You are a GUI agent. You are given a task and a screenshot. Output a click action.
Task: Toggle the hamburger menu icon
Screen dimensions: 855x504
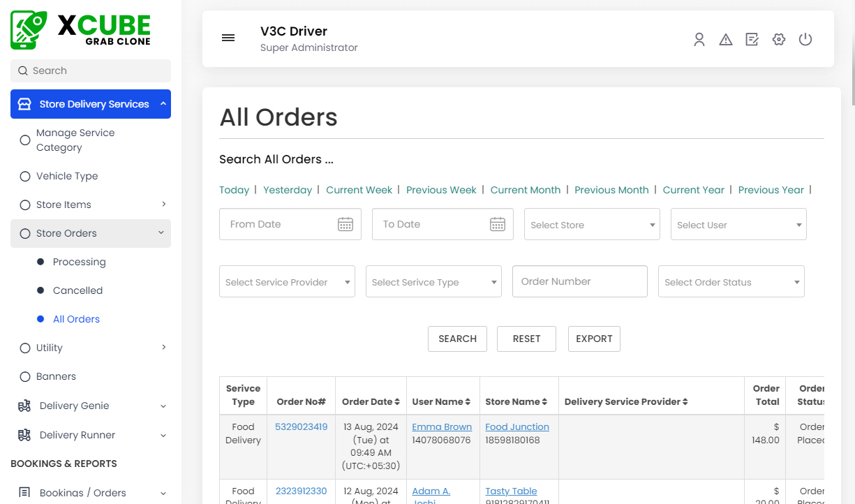tap(228, 38)
